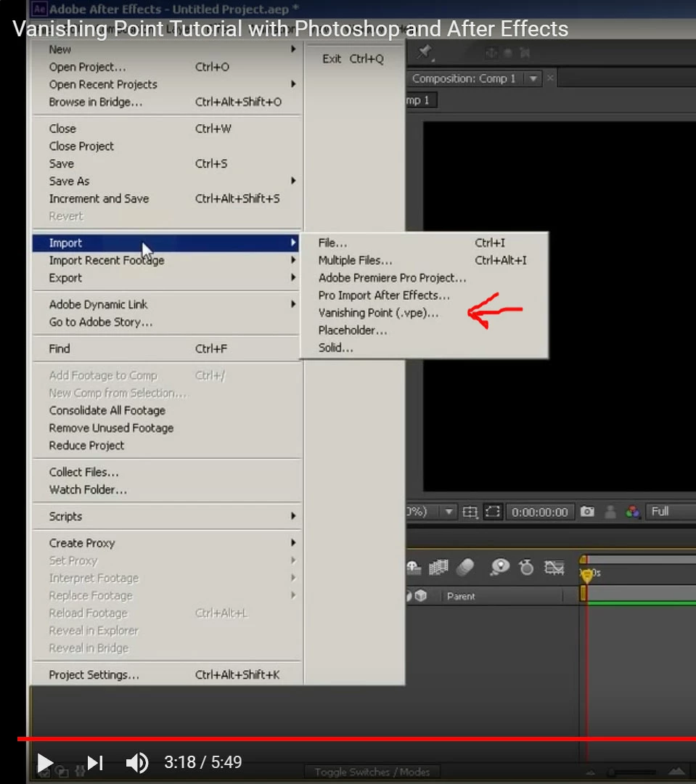
Task: Open the Graph Editor icon
Action: 554,567
